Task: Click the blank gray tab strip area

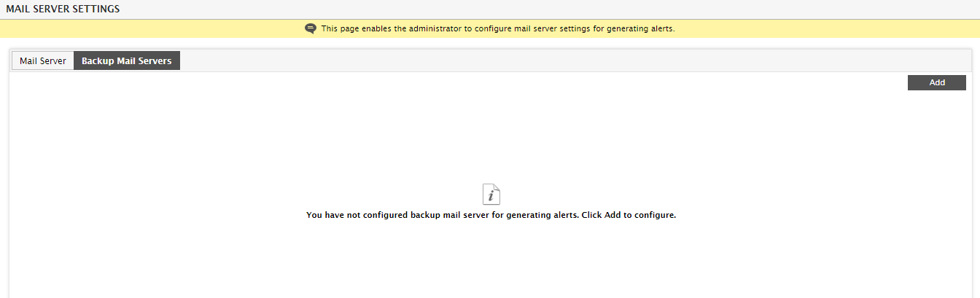Action: coord(575,61)
